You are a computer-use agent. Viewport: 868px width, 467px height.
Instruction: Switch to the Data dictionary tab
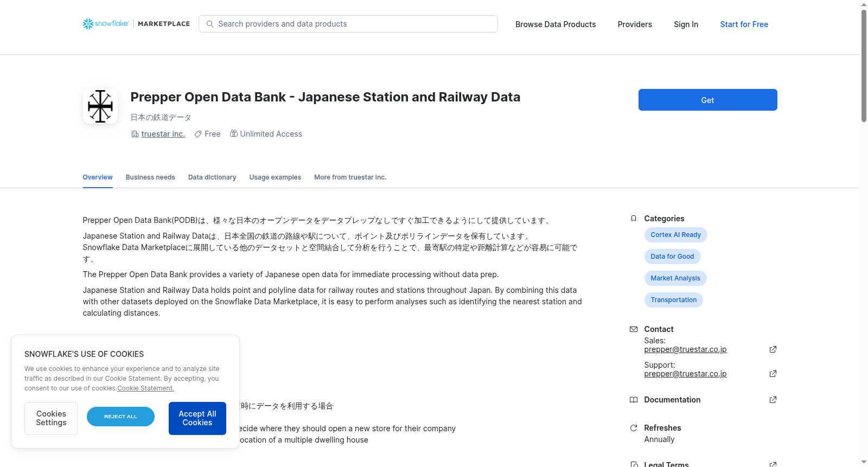[x=212, y=177]
